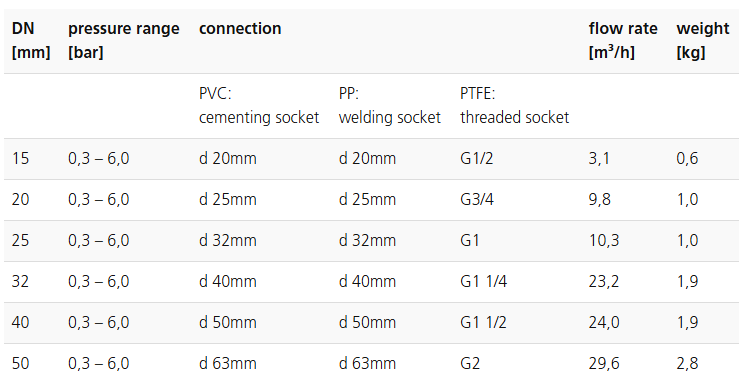
Task: Click the connection column header
Action: pyautogui.click(x=240, y=29)
